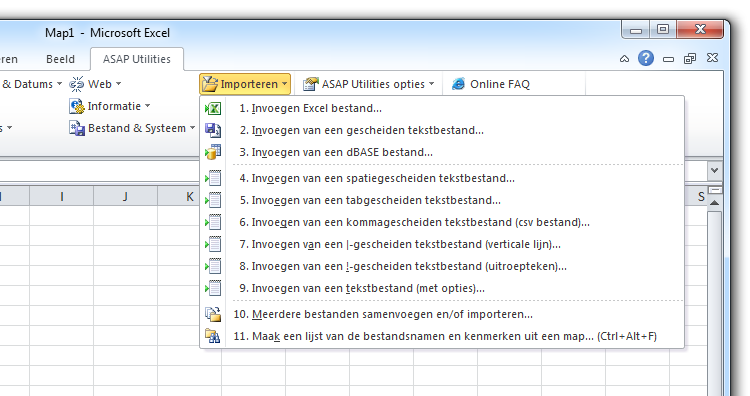Select the ASAP Utilities ribbon tab
Screen dimensions: 750x396
click(137, 59)
